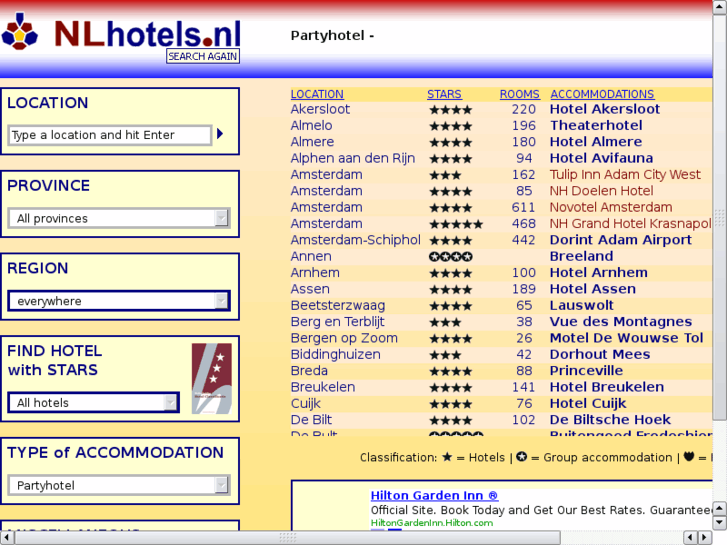Click the De Bilt location text
727x545 pixels.
point(311,420)
